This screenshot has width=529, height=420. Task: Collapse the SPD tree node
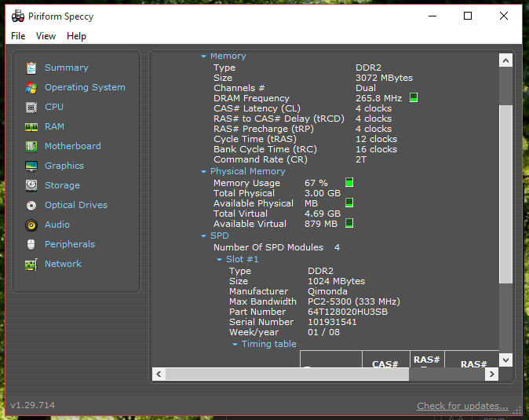[x=203, y=236]
